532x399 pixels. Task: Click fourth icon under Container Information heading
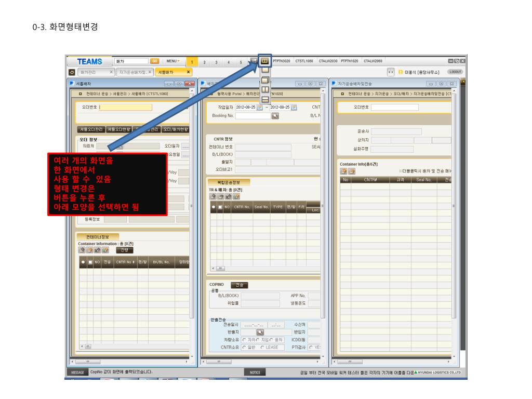coord(105,250)
